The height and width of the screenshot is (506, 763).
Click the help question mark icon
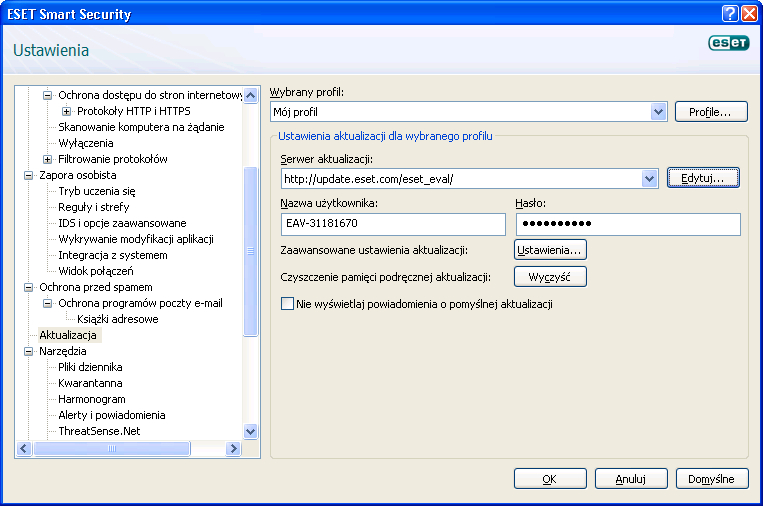coord(730,13)
